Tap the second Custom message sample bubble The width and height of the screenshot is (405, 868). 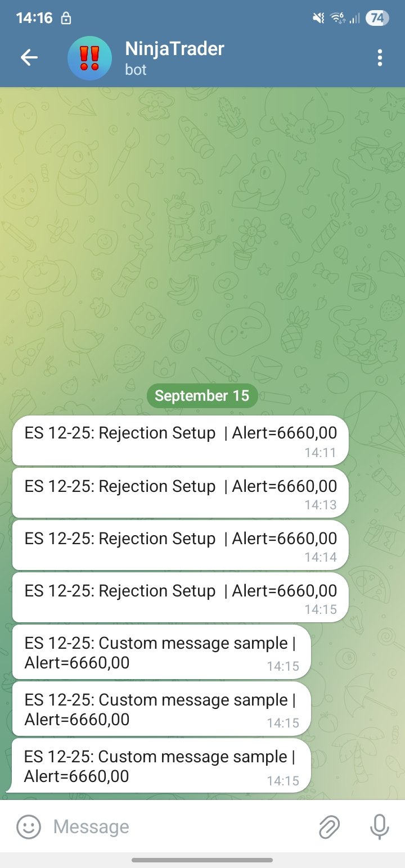point(161,709)
